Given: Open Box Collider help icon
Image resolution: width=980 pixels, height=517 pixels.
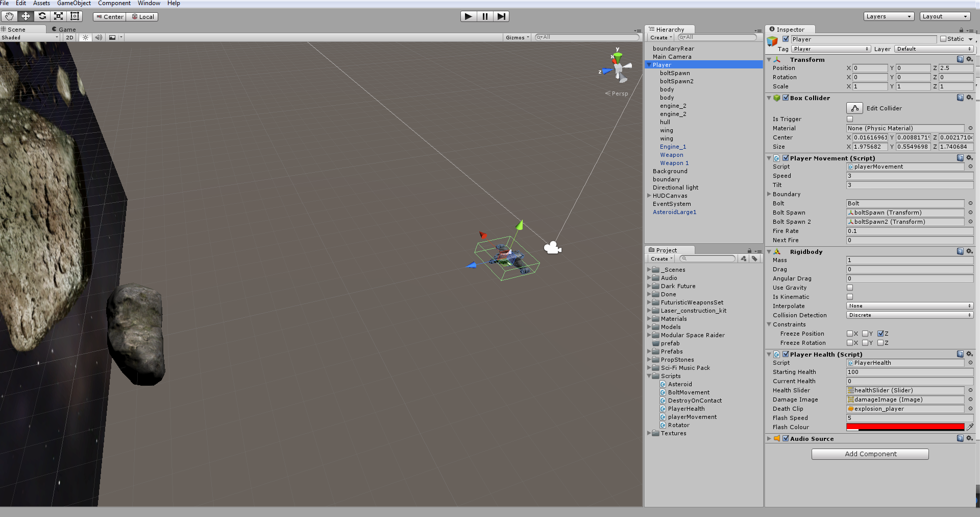Looking at the screenshot, I should 960,98.
